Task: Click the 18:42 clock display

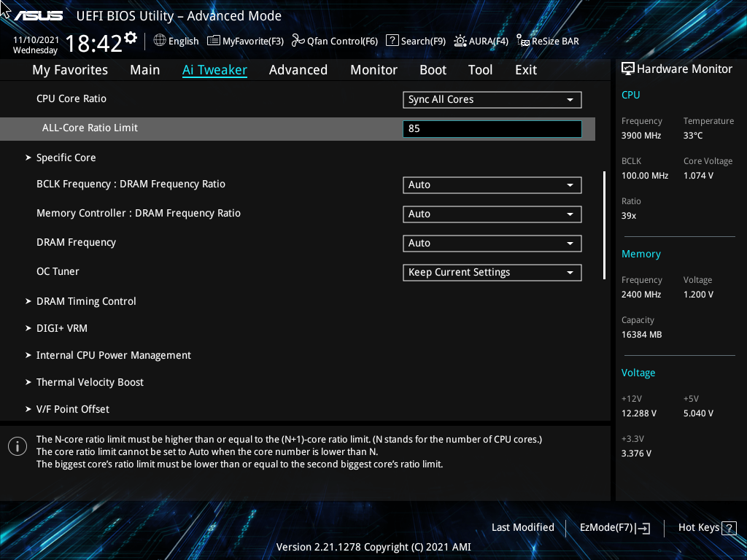Action: pos(94,44)
